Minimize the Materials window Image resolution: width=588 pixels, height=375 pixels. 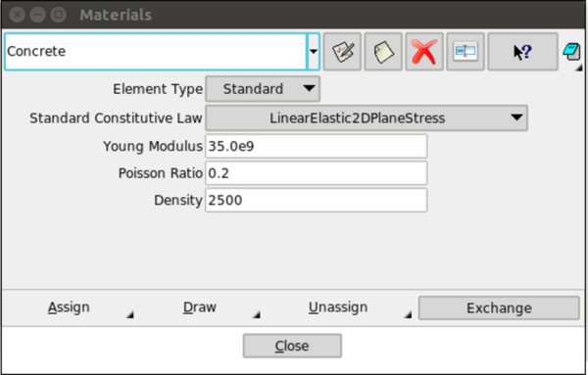coord(37,15)
